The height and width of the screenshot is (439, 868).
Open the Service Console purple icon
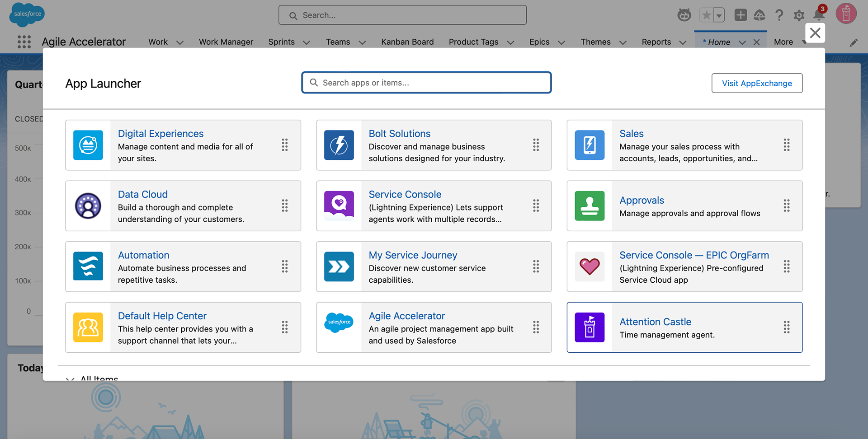[339, 206]
